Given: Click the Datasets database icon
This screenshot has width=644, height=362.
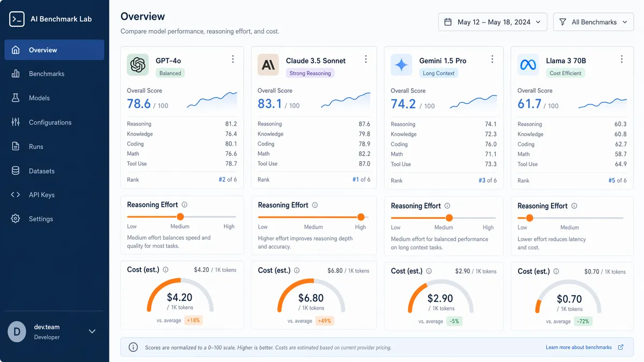Looking at the screenshot, I should pos(16,171).
